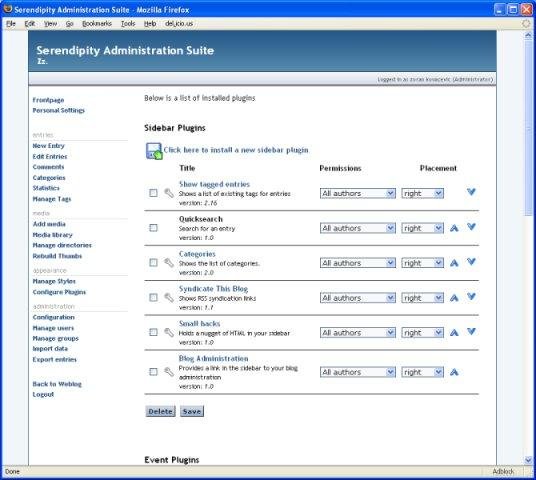The height and width of the screenshot is (480, 536).
Task: Open the Bookmarks menu
Action: coord(97,24)
